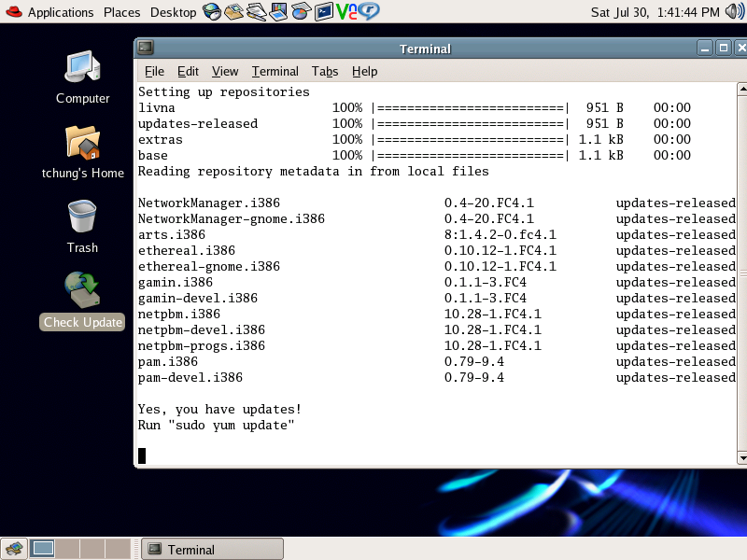747x560 pixels.
Task: Click the 'ethereal.i386' package name
Action: pyautogui.click(x=186, y=250)
